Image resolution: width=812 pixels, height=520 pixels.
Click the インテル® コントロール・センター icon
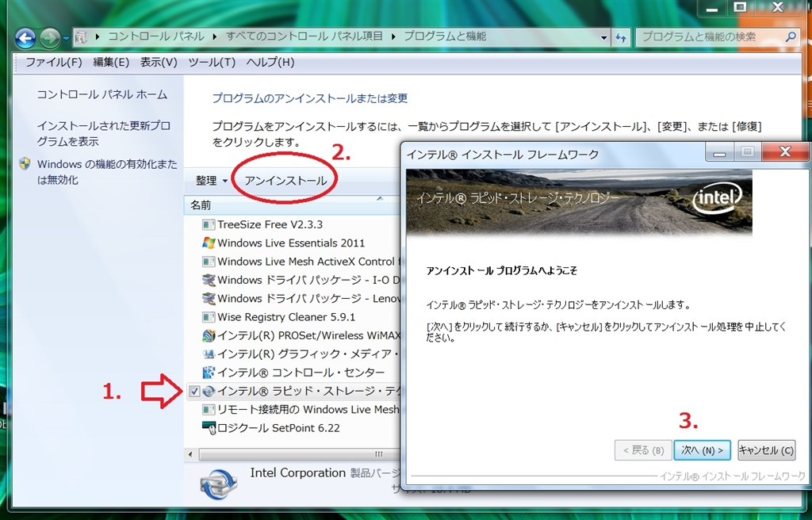209,373
